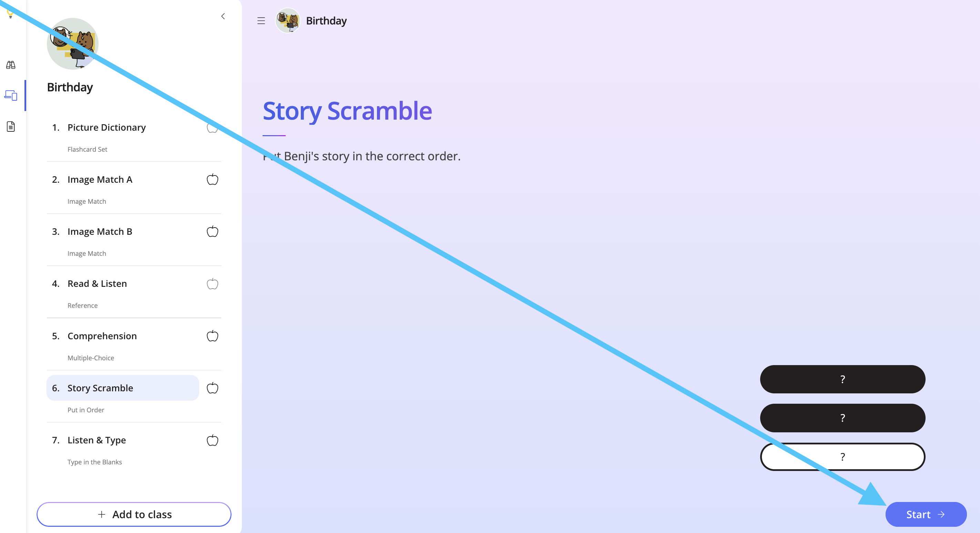
Task: Click the apple icon beside Image Match A
Action: [212, 179]
